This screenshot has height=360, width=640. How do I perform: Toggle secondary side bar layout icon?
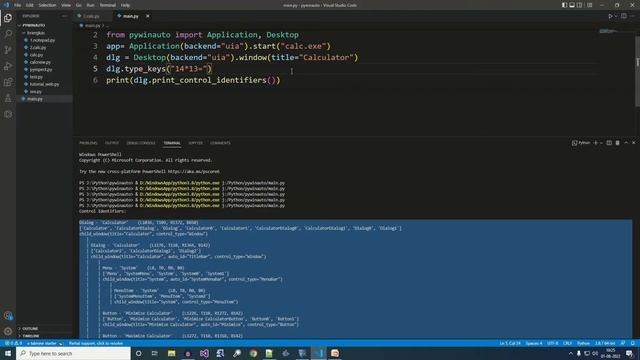point(580,5)
